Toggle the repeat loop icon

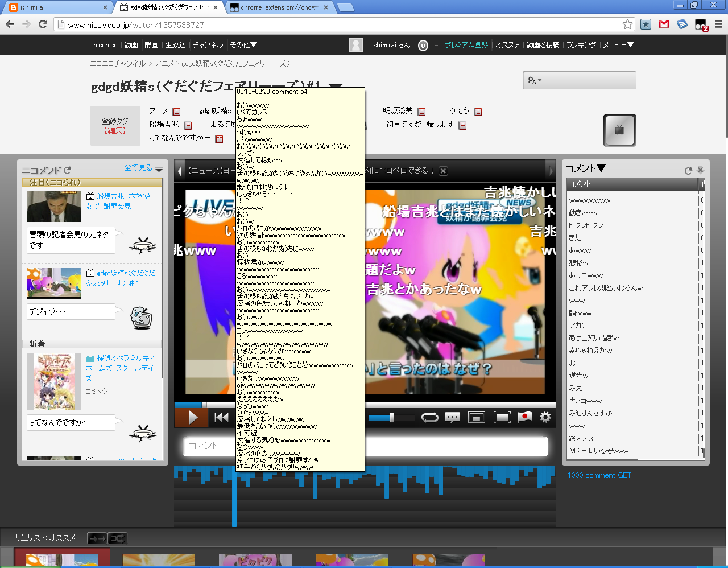pyautogui.click(x=429, y=418)
